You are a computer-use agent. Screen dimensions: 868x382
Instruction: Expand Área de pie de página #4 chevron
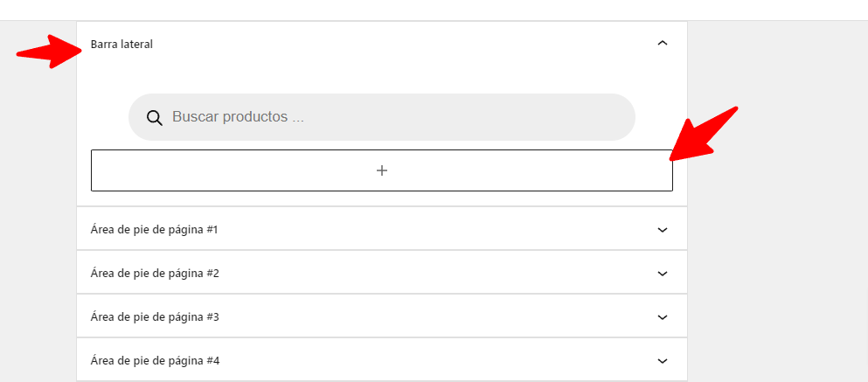[662, 361]
